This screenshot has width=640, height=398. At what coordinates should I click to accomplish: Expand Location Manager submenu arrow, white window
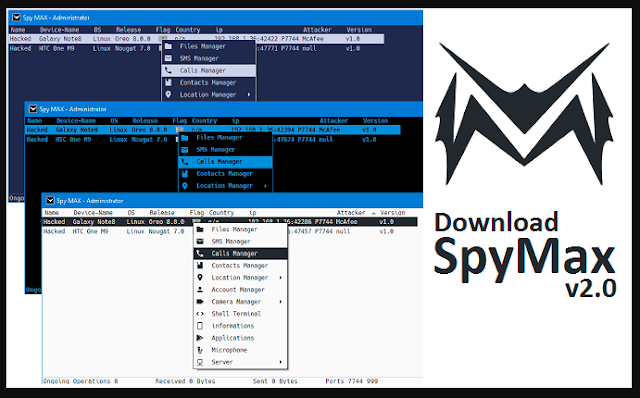coord(280,278)
